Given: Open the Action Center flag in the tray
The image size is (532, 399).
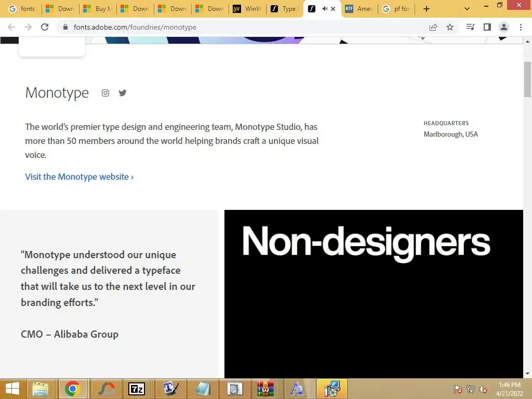Looking at the screenshot, I should pyautogui.click(x=458, y=389).
